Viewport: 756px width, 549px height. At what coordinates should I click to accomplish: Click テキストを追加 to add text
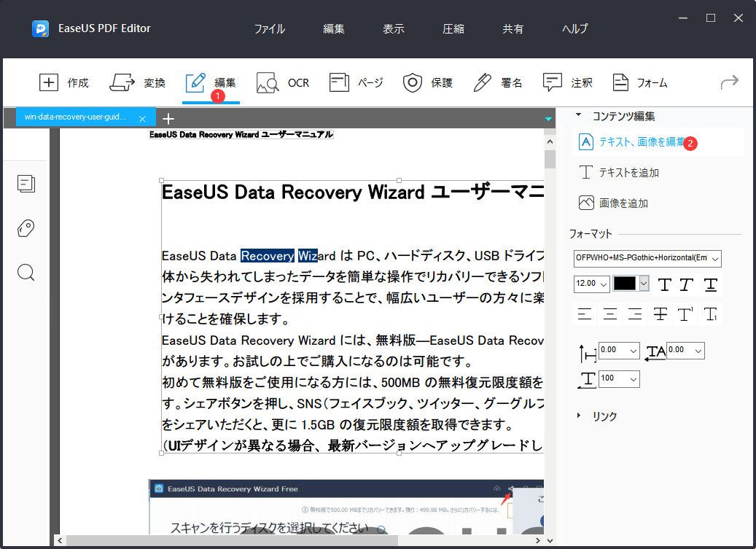(631, 172)
